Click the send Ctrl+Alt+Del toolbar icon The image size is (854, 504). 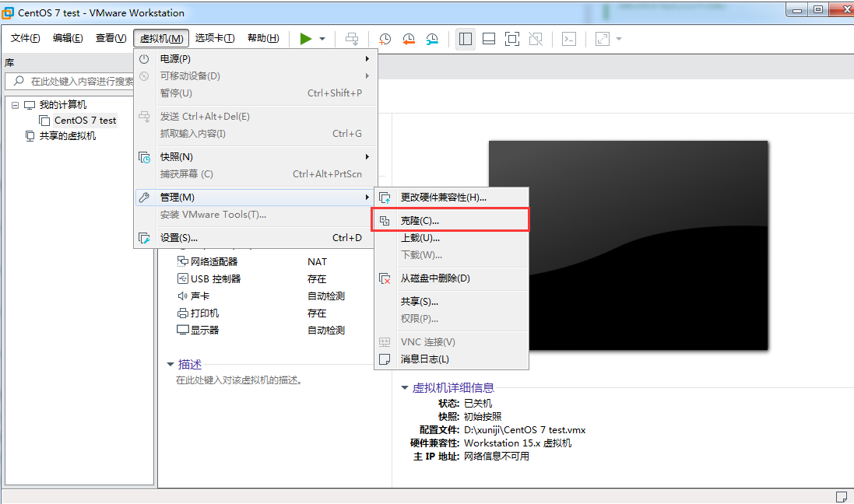353,39
